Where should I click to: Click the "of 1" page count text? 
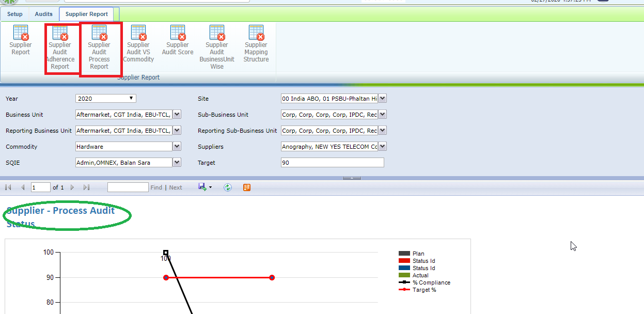[x=58, y=187]
